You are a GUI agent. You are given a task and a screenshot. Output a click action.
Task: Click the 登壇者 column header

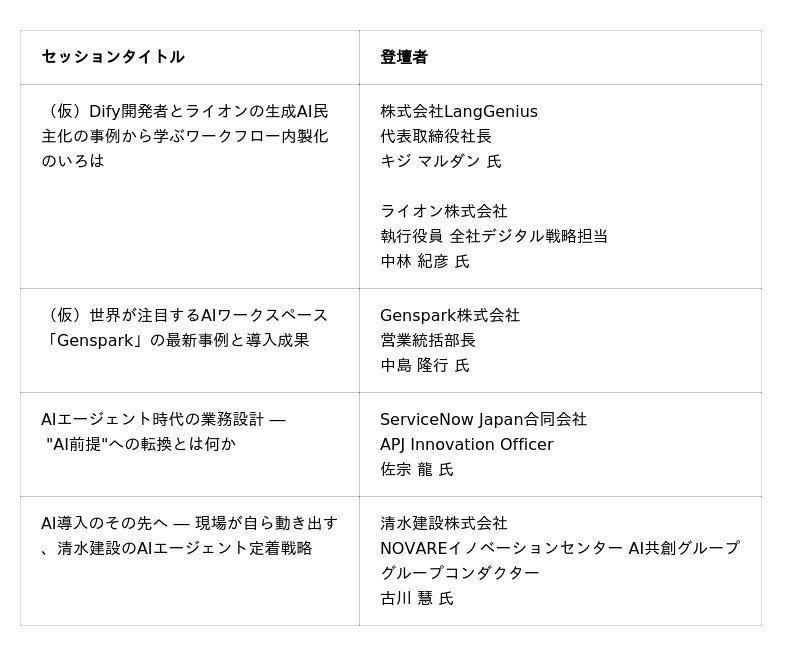[x=404, y=57]
